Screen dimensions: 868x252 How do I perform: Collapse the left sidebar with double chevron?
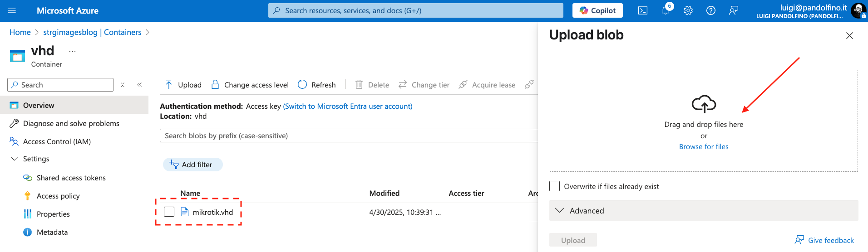pos(139,85)
